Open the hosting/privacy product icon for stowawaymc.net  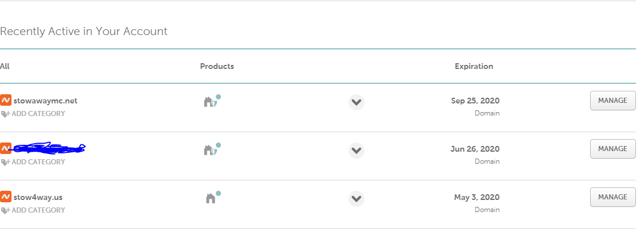(210, 102)
